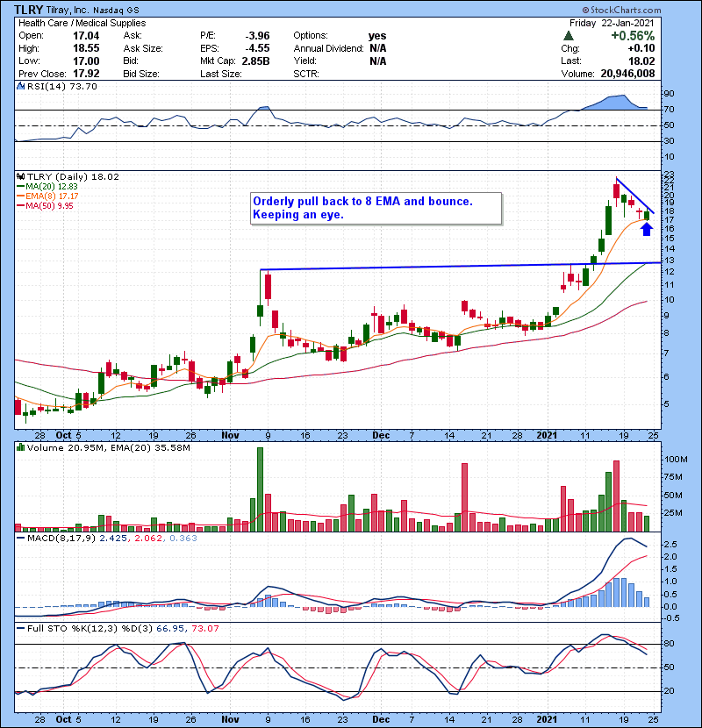Click the Last Size label
This screenshot has height=728, width=702.
[220, 74]
